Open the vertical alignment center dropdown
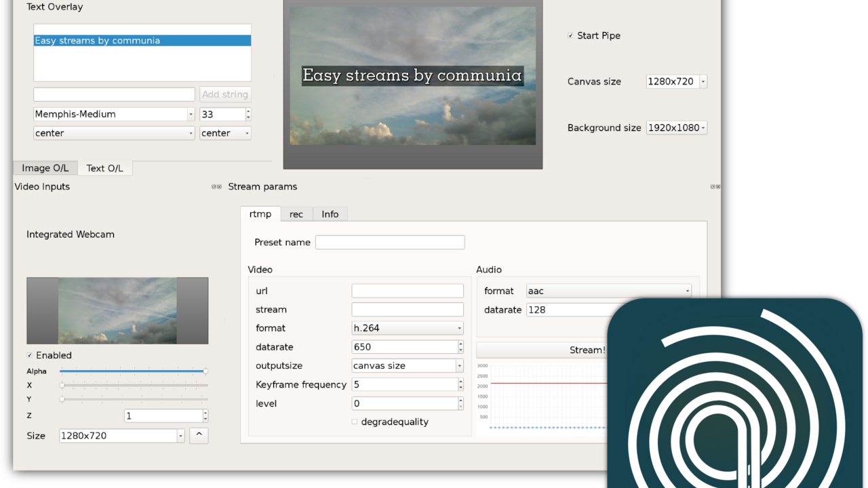This screenshot has width=868, height=488. tap(226, 133)
